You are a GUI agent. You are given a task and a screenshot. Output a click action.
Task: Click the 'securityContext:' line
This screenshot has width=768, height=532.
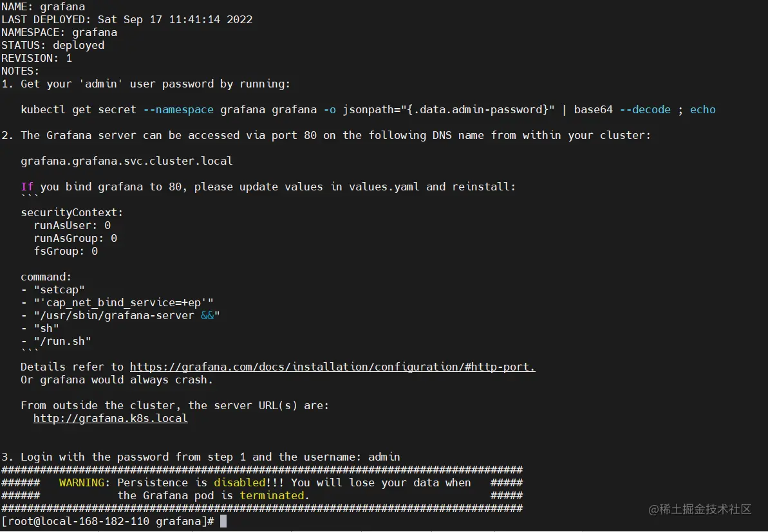tap(72, 212)
